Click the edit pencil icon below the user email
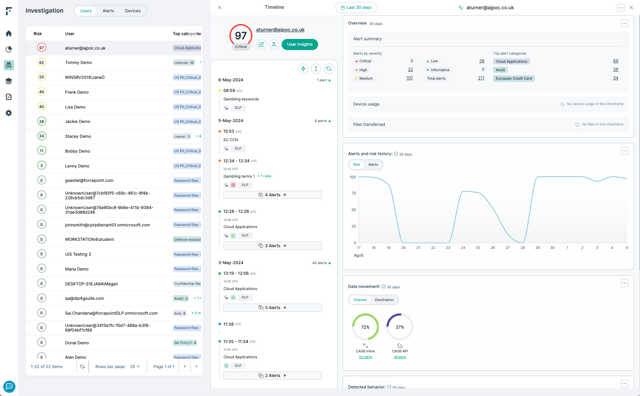 [x=261, y=44]
